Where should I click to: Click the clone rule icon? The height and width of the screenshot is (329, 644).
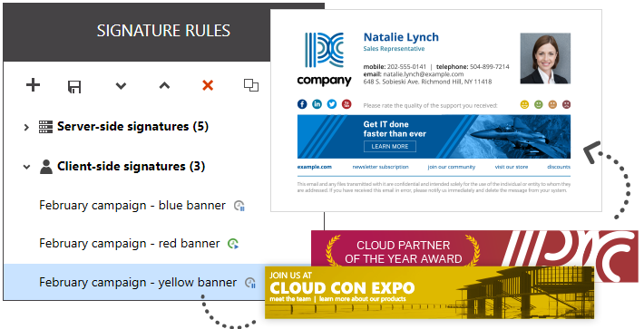coord(251,85)
